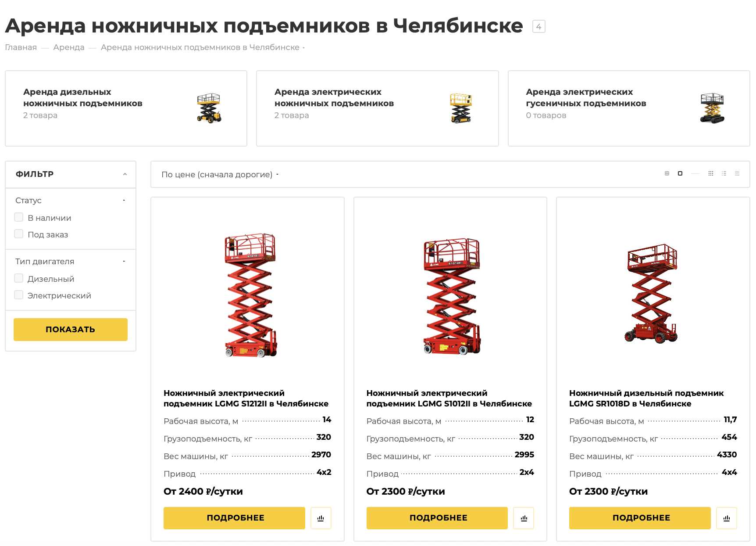The width and height of the screenshot is (756, 546).
Task: Switch to the bulleted list view
Action: coord(724,174)
